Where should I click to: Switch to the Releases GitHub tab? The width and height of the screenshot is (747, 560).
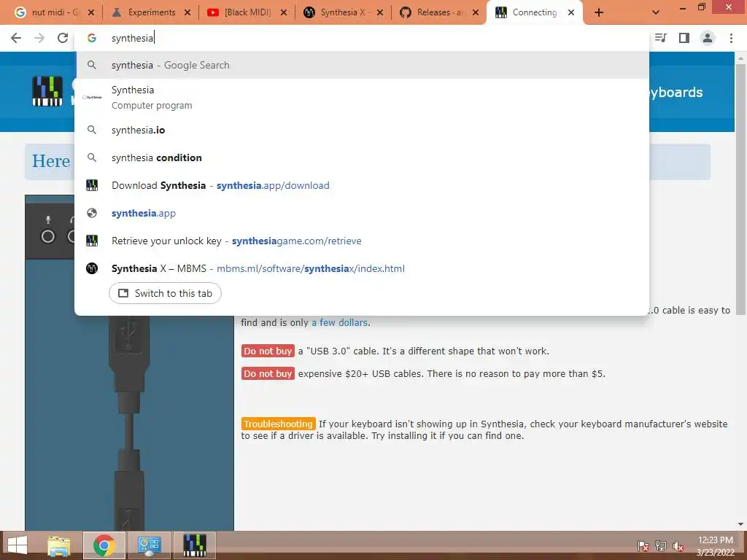tap(439, 12)
